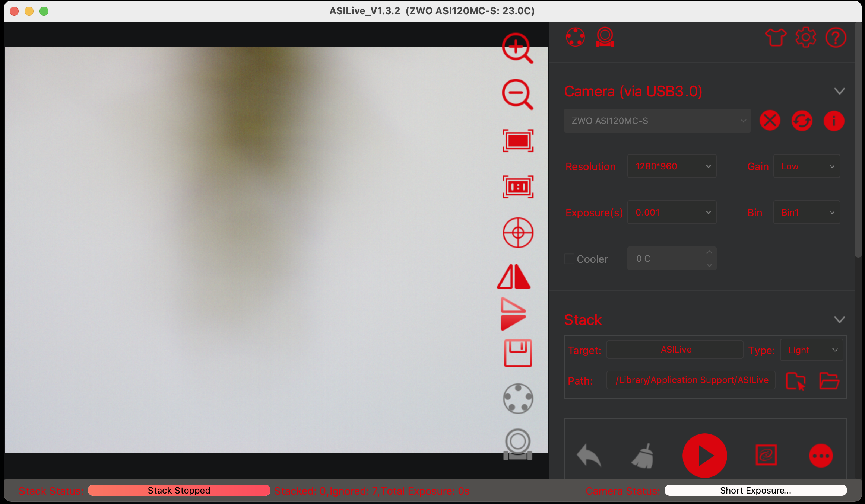The height and width of the screenshot is (504, 865).
Task: Flip image vertically icon
Action: click(x=513, y=314)
